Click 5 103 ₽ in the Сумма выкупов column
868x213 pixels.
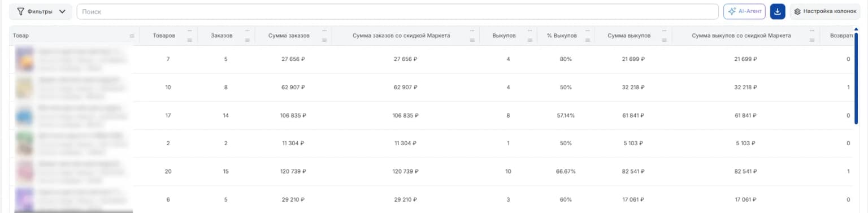click(633, 144)
